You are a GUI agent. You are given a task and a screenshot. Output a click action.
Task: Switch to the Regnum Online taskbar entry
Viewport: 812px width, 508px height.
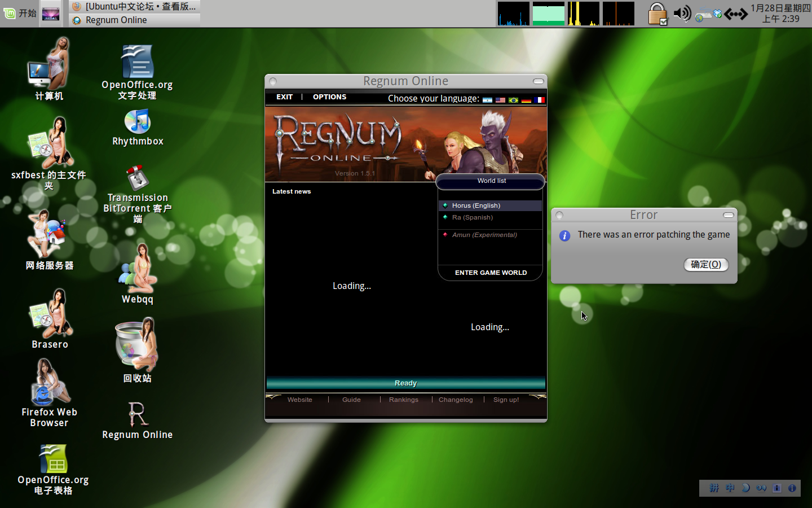pos(135,20)
